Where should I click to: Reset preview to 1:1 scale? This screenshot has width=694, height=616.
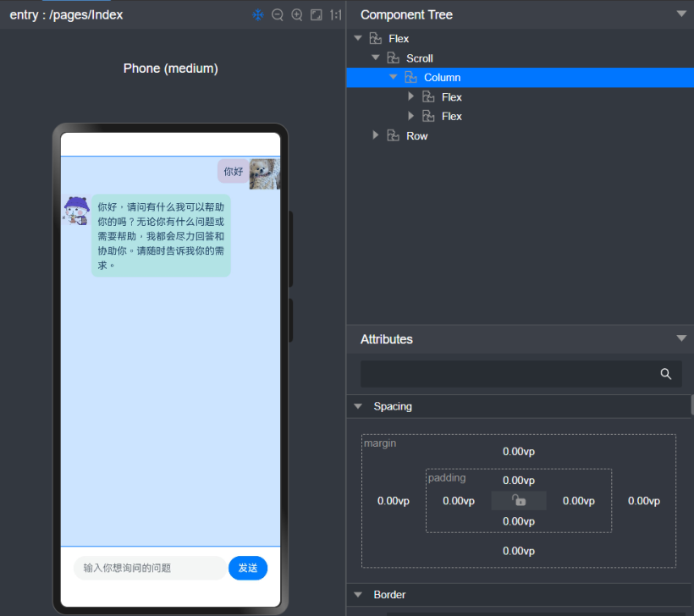click(336, 15)
